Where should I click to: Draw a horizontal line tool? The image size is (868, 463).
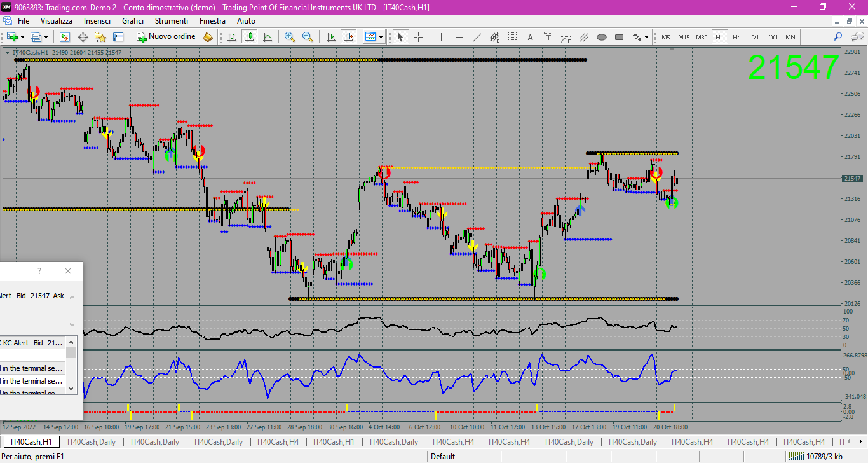459,37
